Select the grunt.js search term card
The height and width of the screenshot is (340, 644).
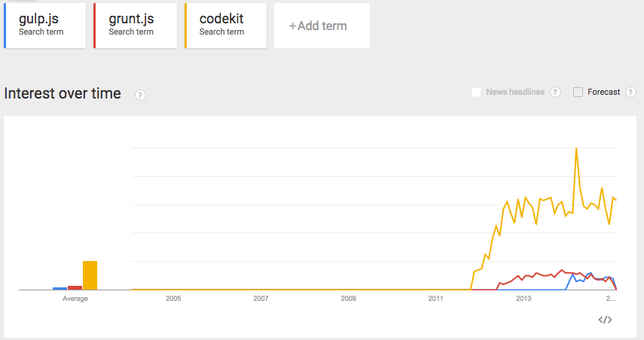pyautogui.click(x=135, y=26)
